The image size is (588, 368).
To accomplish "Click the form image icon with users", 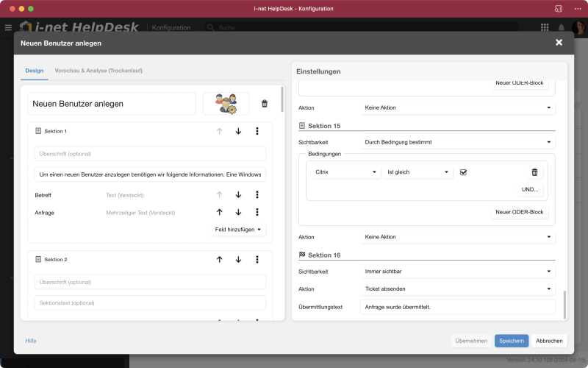I will [226, 104].
